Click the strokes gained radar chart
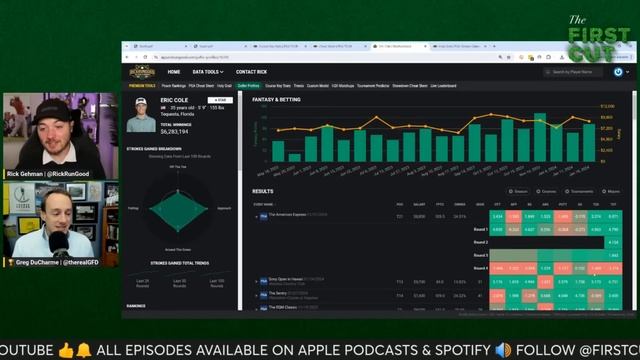Image resolution: width=640 pixels, height=360 pixels. click(178, 209)
